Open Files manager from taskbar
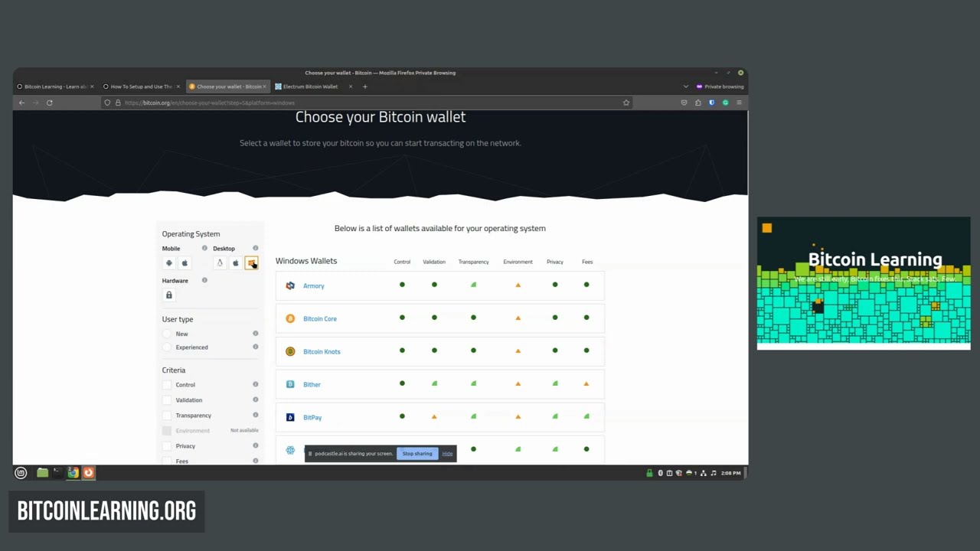980x551 pixels. 42,473
